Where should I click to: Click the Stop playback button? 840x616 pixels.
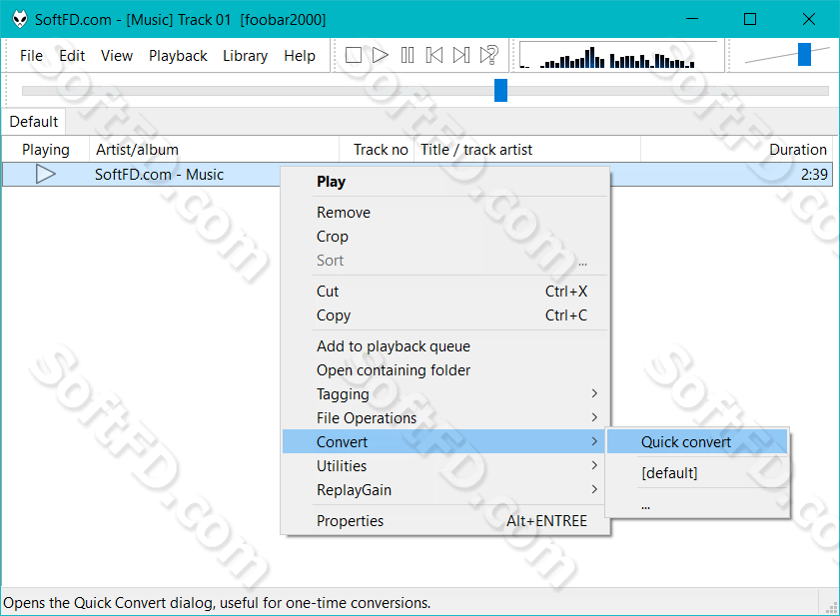(x=353, y=55)
